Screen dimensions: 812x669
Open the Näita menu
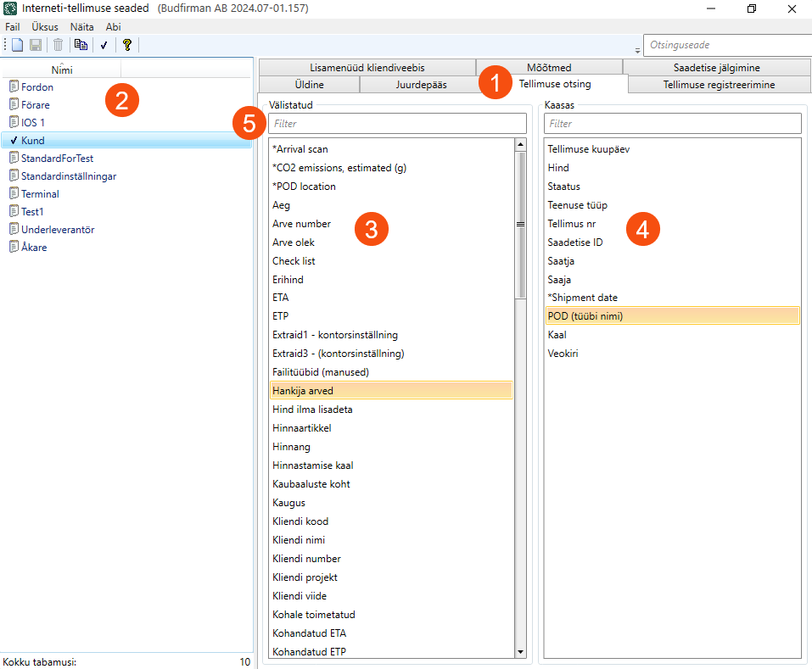81,26
